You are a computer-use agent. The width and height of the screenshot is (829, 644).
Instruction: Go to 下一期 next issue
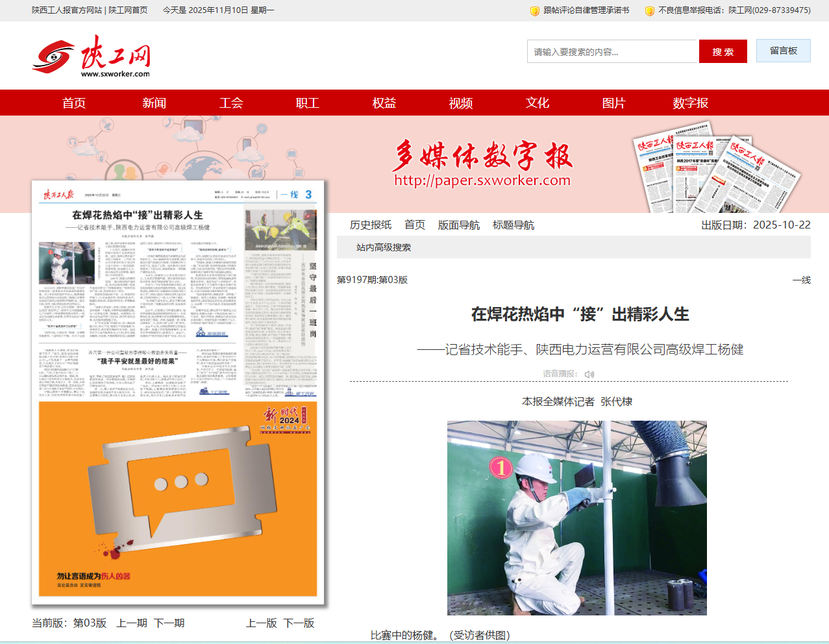tap(169, 623)
